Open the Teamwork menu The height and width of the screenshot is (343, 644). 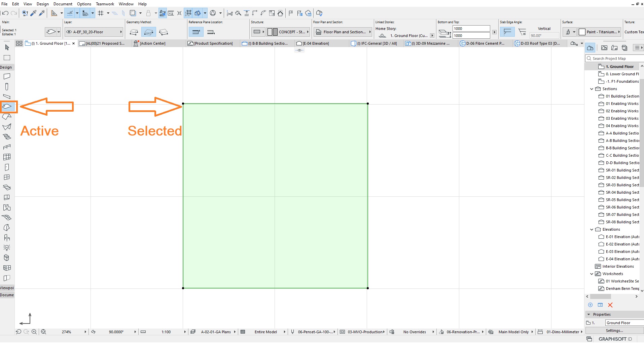pyautogui.click(x=105, y=4)
